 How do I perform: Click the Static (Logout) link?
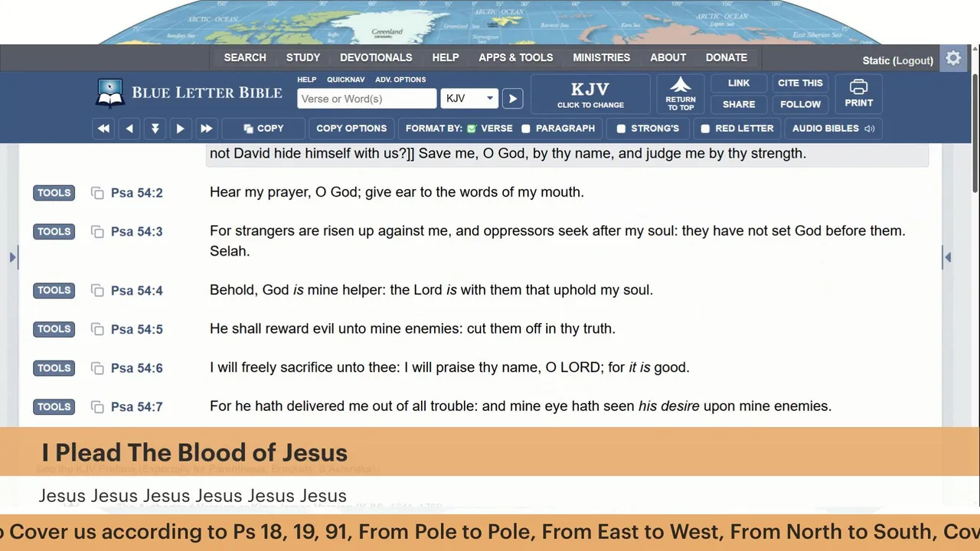[x=898, y=60]
